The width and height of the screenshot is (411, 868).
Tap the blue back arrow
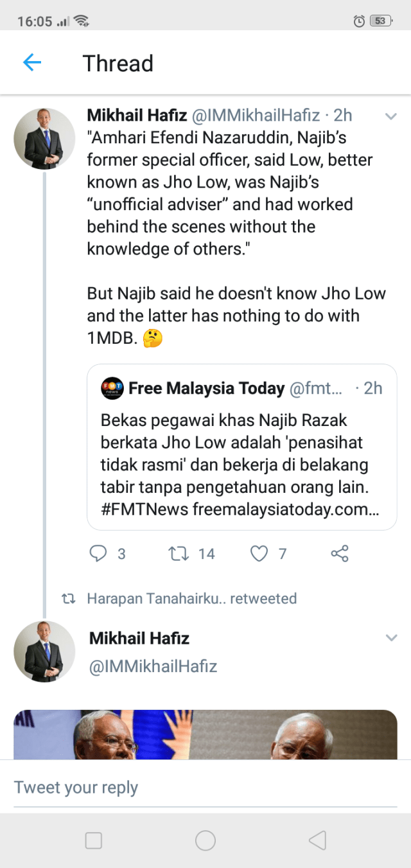(x=31, y=62)
